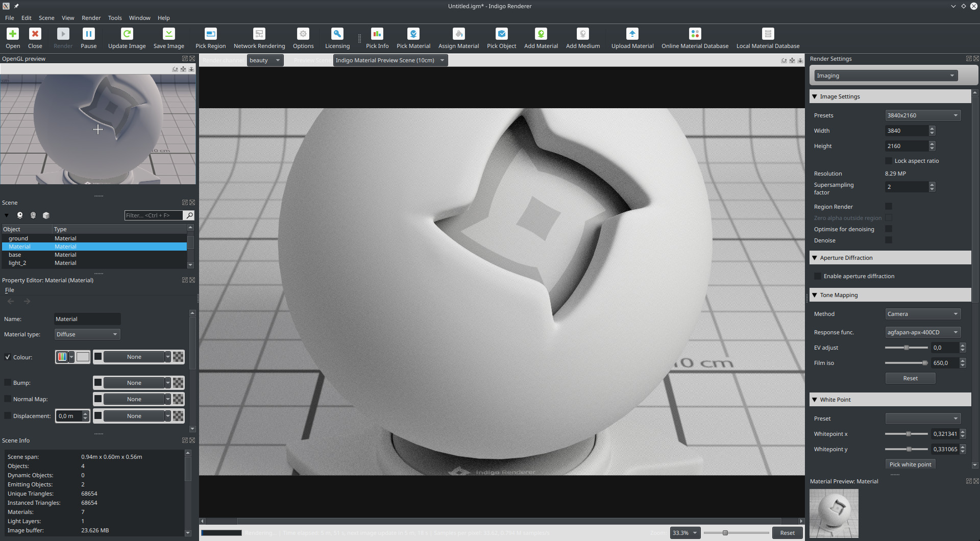The height and width of the screenshot is (541, 980).
Task: Float the Scene Info panel
Action: click(x=185, y=440)
